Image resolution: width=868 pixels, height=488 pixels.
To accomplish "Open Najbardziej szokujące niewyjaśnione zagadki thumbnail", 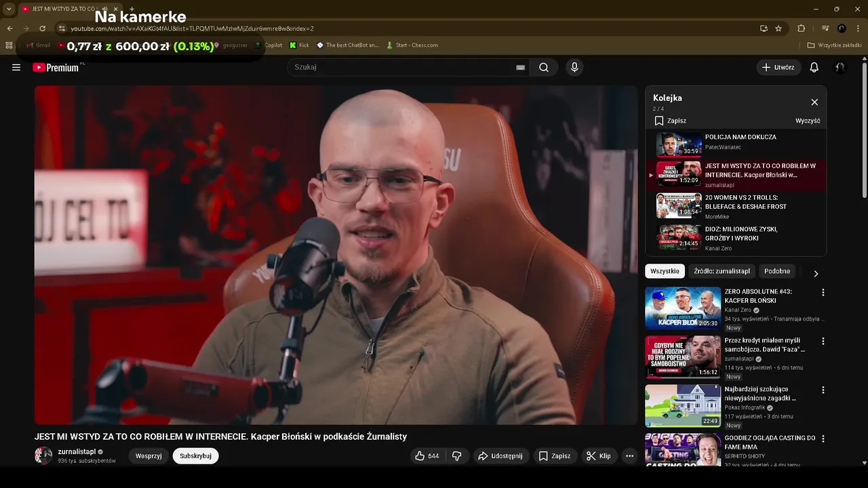I will click(x=683, y=405).
